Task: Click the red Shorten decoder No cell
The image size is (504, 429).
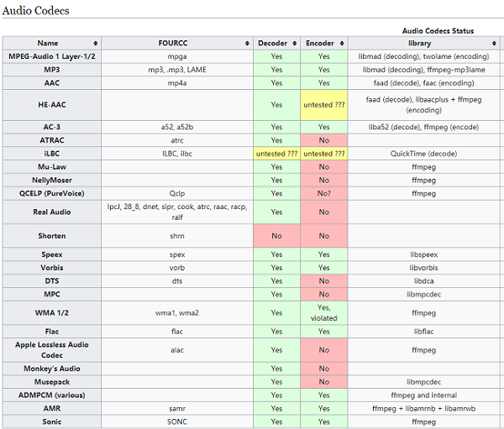Action: [x=276, y=236]
